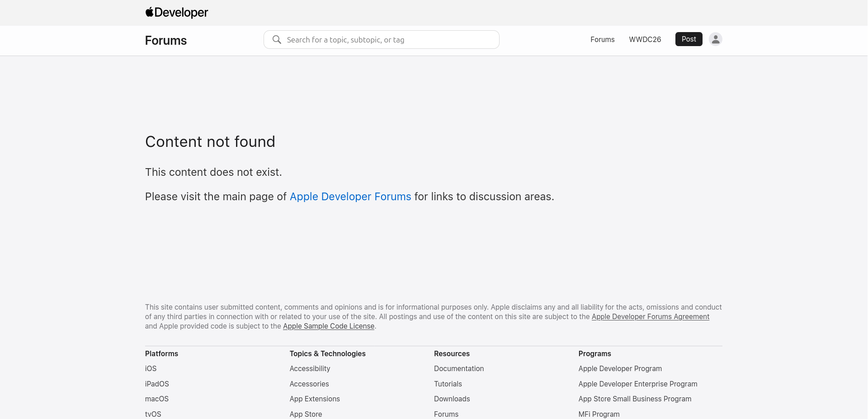The image size is (868, 419).
Task: Open the iPadOS platform link
Action: pos(157,384)
